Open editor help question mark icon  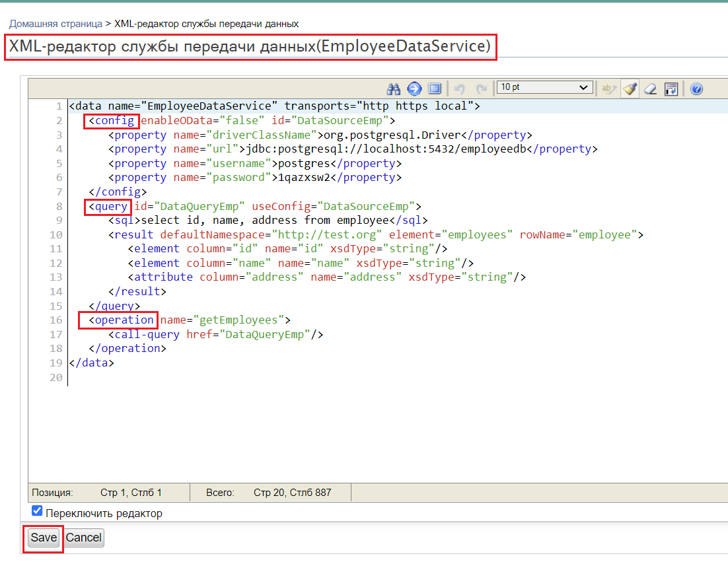point(696,88)
